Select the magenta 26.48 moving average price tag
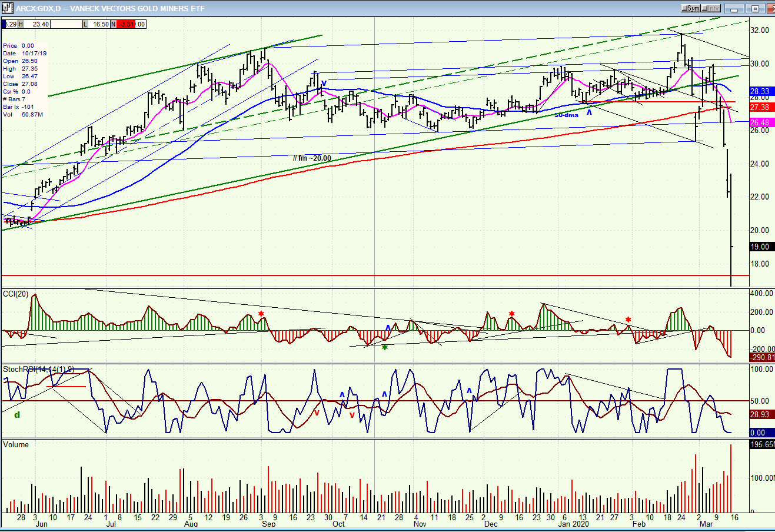 (762, 122)
